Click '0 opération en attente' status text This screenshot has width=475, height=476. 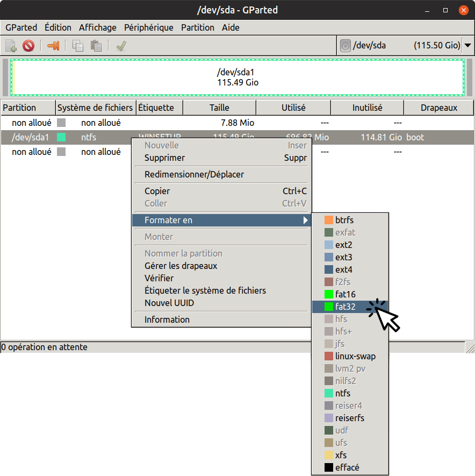coord(44,347)
